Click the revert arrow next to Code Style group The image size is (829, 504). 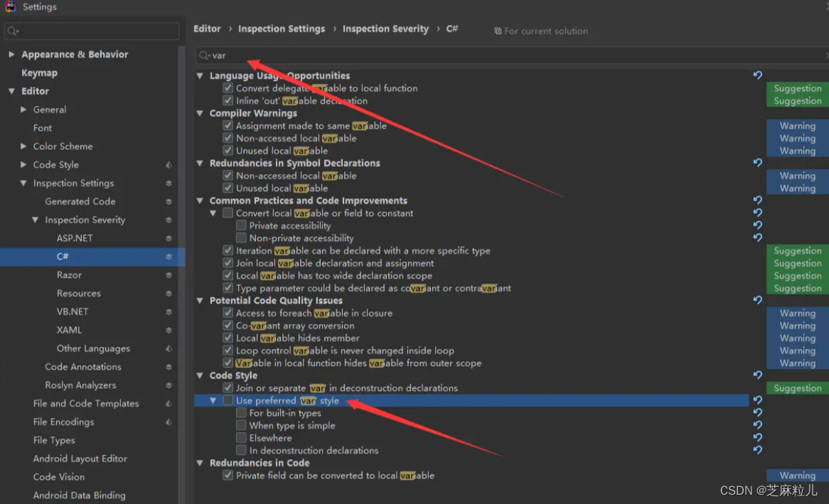click(757, 375)
